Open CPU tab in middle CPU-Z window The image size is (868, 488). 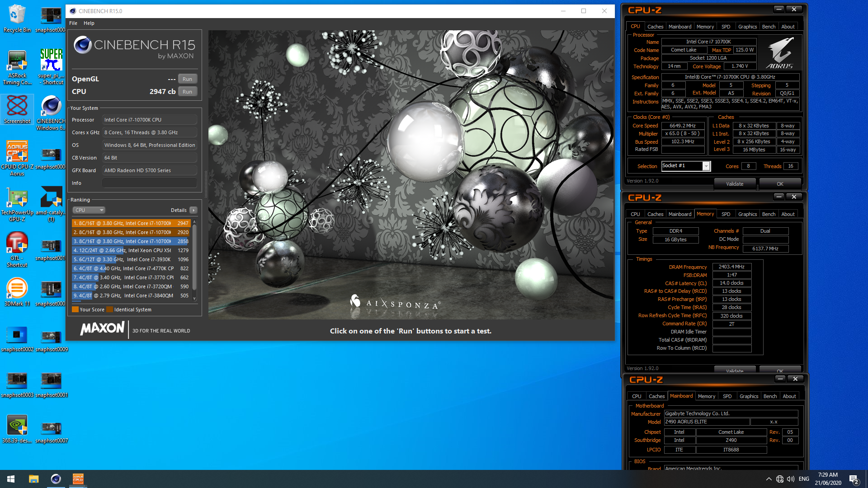[x=635, y=214]
